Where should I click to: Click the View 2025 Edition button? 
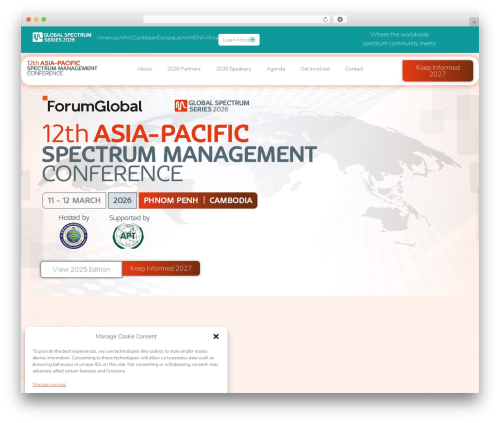(81, 269)
